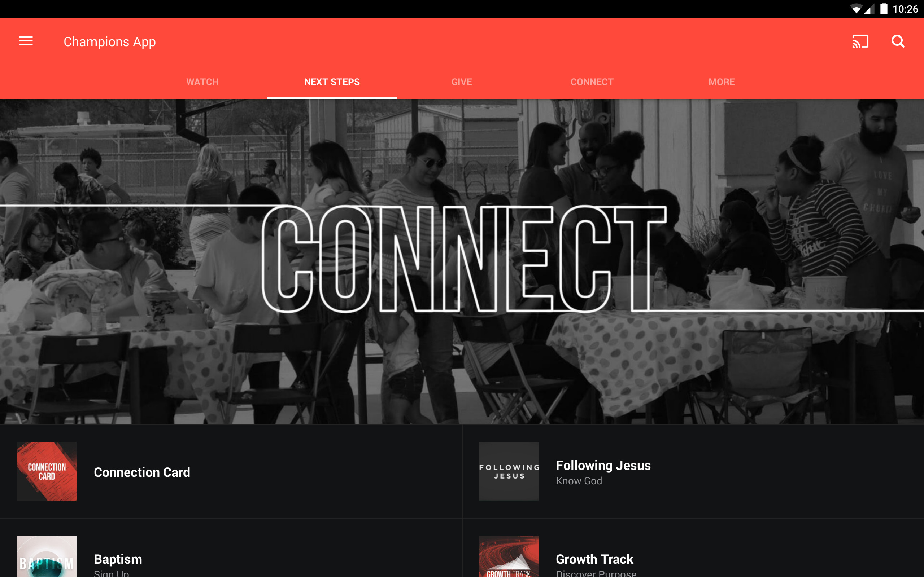This screenshot has height=577, width=924.
Task: Check the Wi-Fi status icon
Action: tap(856, 9)
